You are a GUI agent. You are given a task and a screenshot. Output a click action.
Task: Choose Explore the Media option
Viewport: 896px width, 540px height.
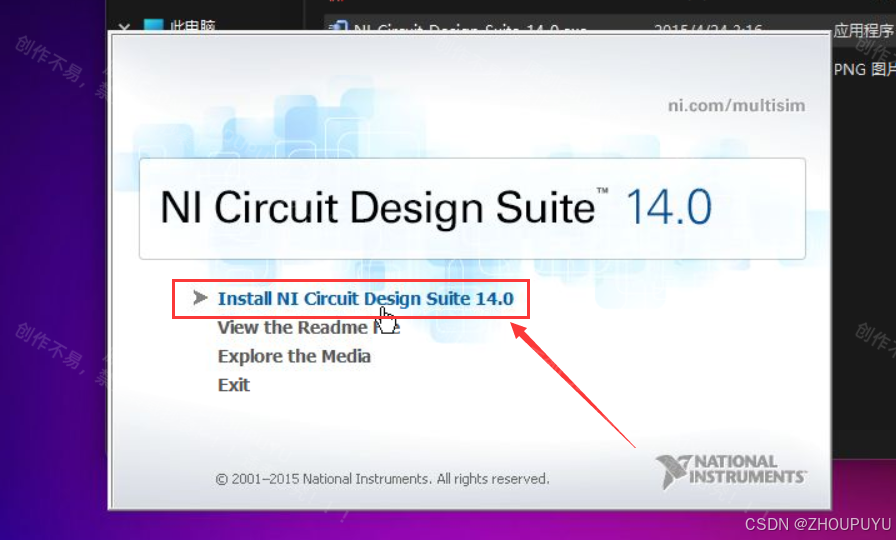pos(294,356)
